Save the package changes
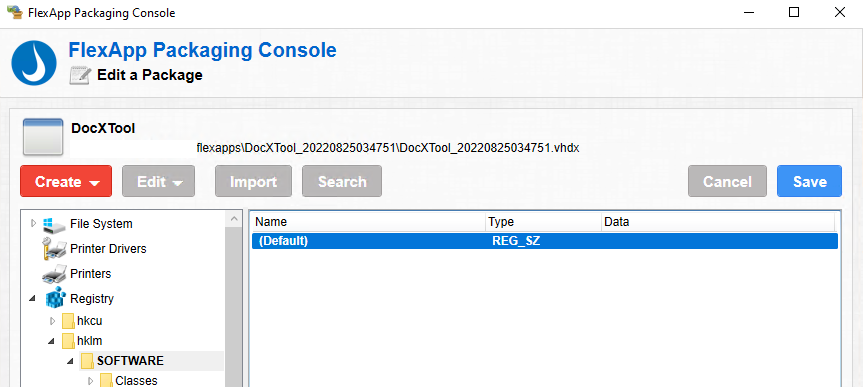The height and width of the screenshot is (387, 863). pyautogui.click(x=809, y=181)
